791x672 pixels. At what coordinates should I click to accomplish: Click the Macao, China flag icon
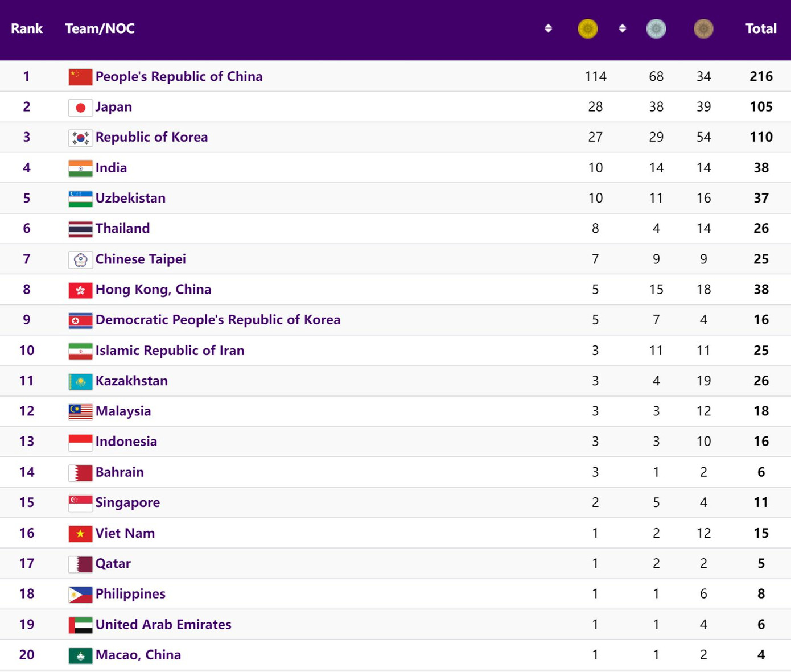click(80, 655)
